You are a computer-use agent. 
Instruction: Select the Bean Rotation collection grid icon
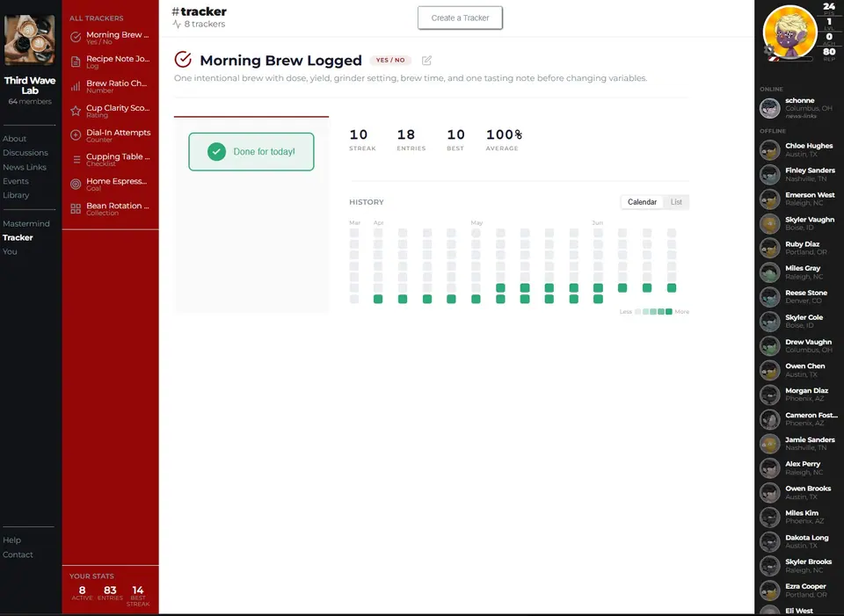tap(76, 209)
